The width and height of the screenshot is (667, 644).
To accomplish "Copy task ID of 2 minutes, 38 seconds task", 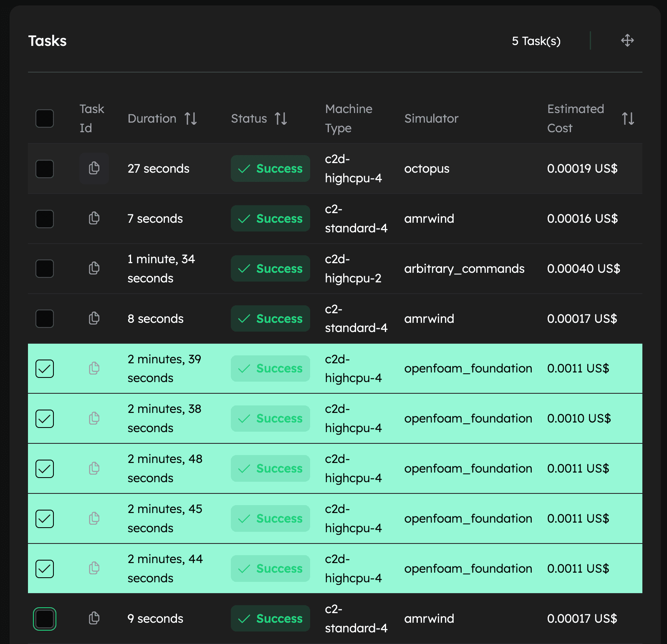I will 94,418.
